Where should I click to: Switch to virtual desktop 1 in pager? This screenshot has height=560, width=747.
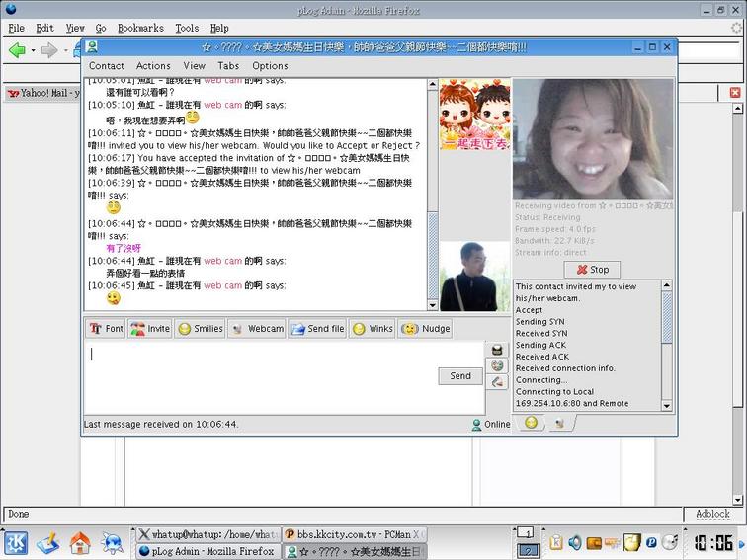pos(526,533)
